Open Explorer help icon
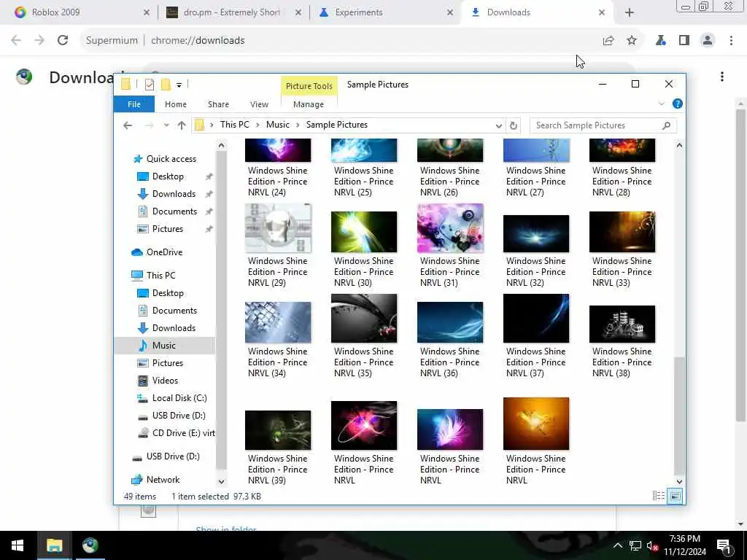747x560 pixels. [677, 104]
